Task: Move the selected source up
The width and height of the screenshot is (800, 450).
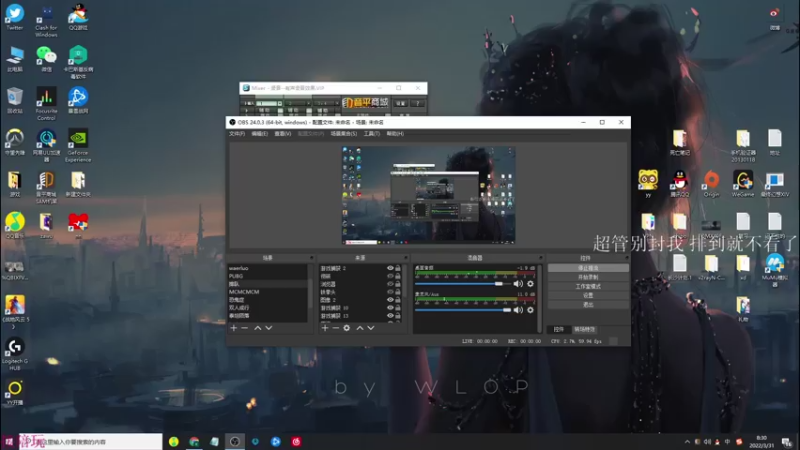Action: coord(360,328)
